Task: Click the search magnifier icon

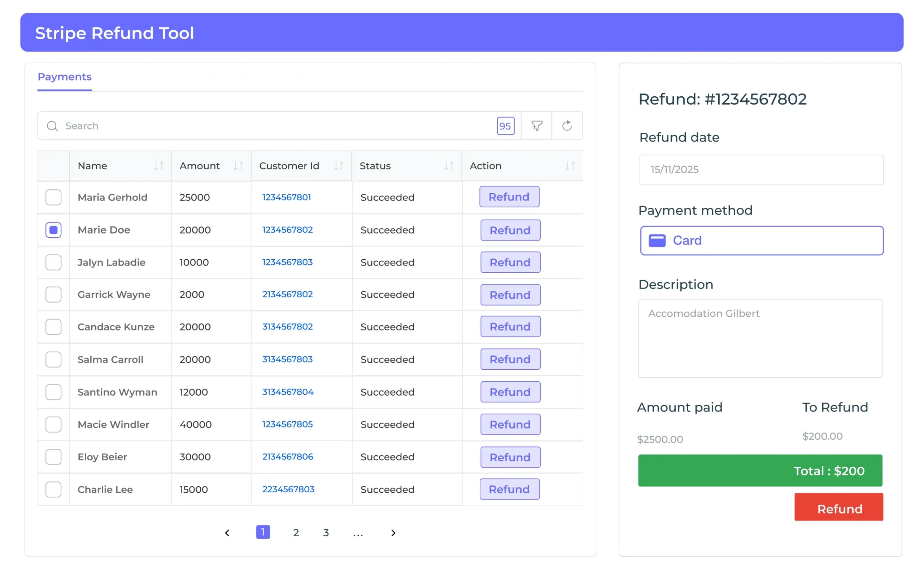Action: [x=52, y=126]
